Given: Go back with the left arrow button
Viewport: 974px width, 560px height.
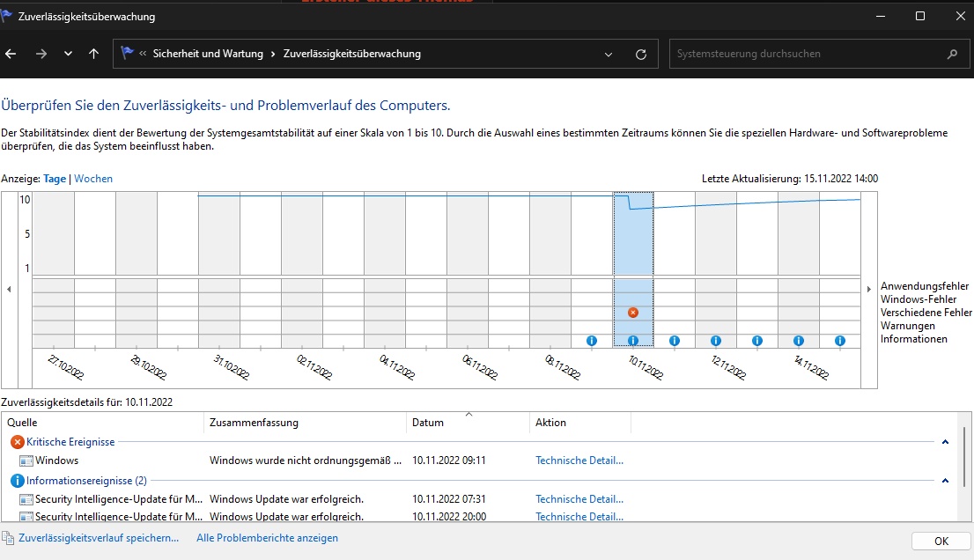Looking at the screenshot, I should click(x=11, y=54).
